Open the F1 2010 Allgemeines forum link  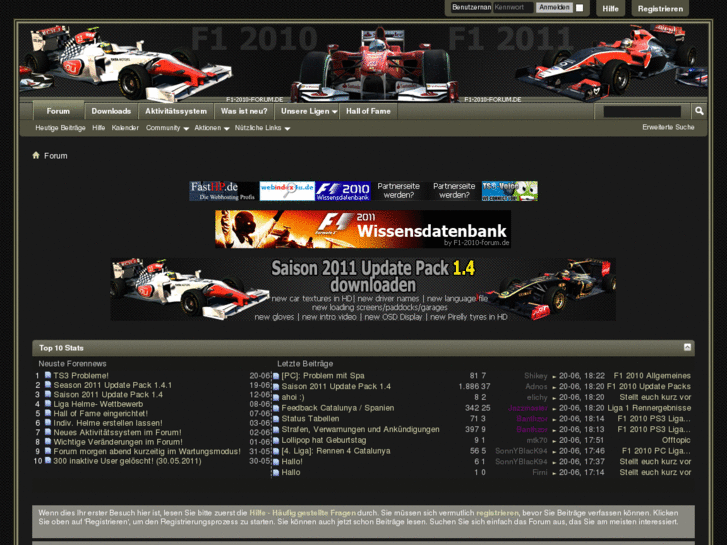tap(652, 376)
